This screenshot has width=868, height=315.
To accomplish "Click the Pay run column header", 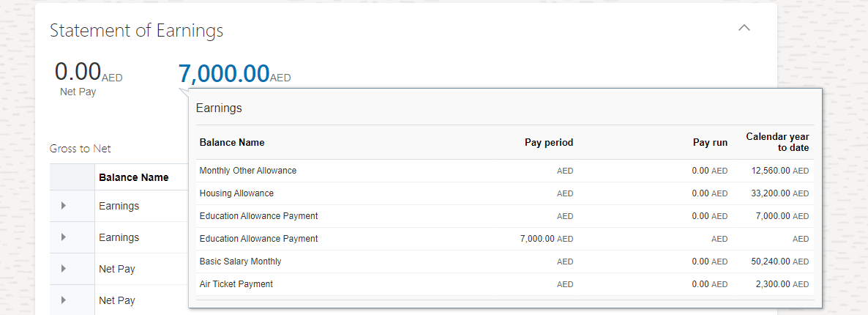I will (x=710, y=143).
